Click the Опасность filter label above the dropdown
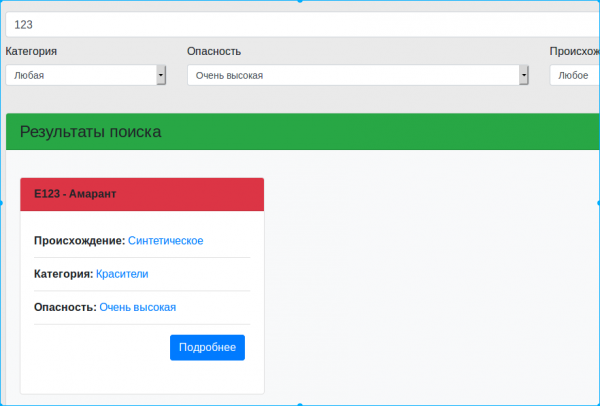The height and width of the screenshot is (406, 600). point(214,51)
